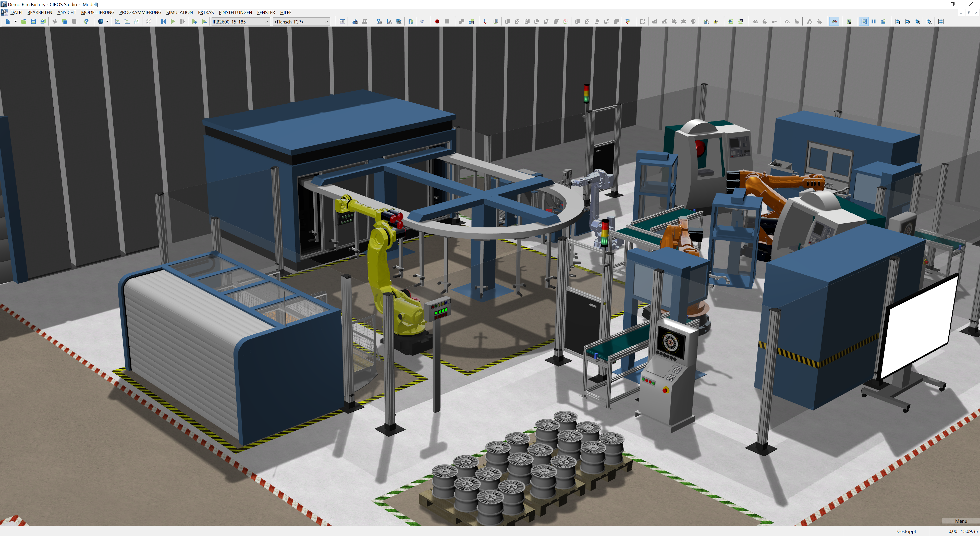Open the EXTRAS menu
This screenshot has width=980, height=536.
(x=205, y=13)
